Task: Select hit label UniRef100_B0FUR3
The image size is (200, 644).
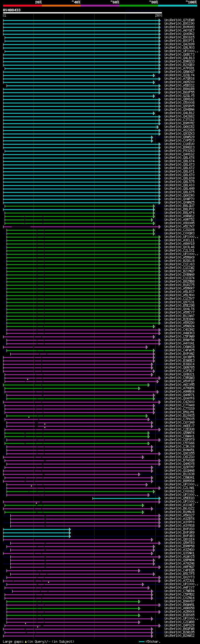Action: pos(179,536)
